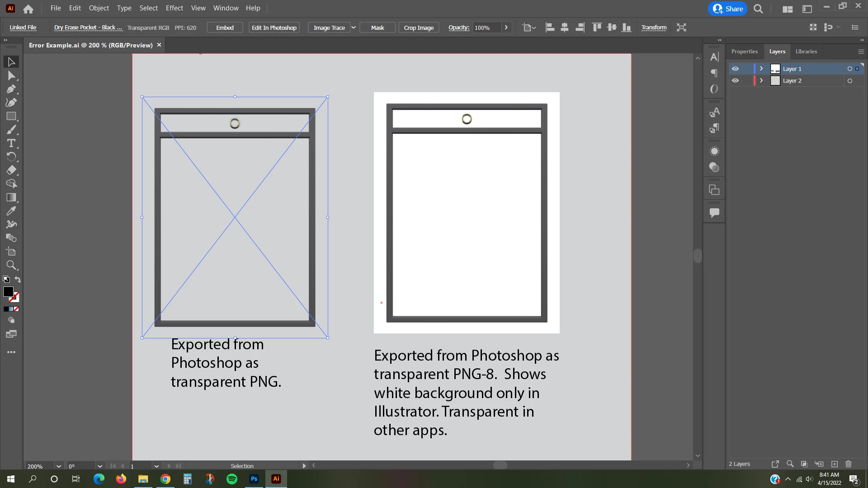Select the Eraser tool
Screen dimensions: 868x488
coord(11,170)
